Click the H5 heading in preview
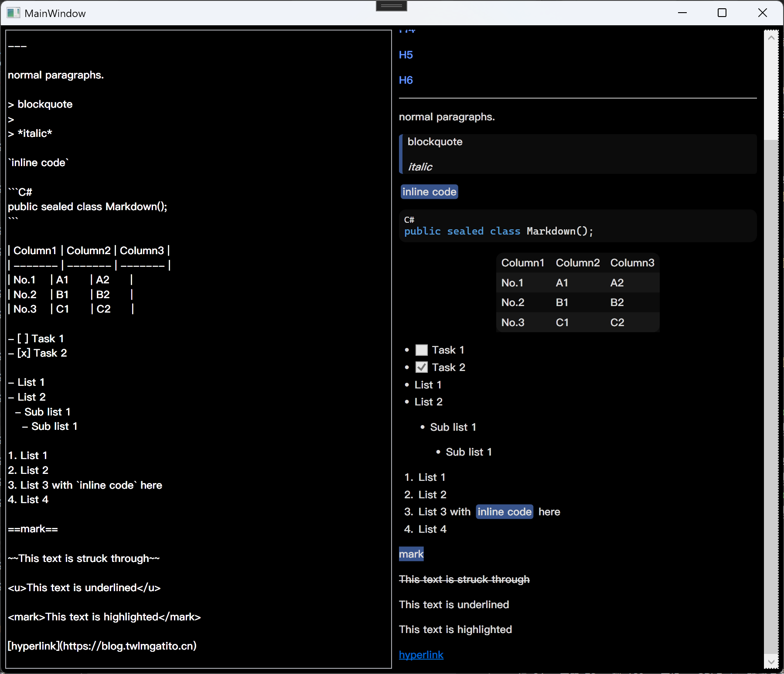The height and width of the screenshot is (674, 784). [x=406, y=55]
